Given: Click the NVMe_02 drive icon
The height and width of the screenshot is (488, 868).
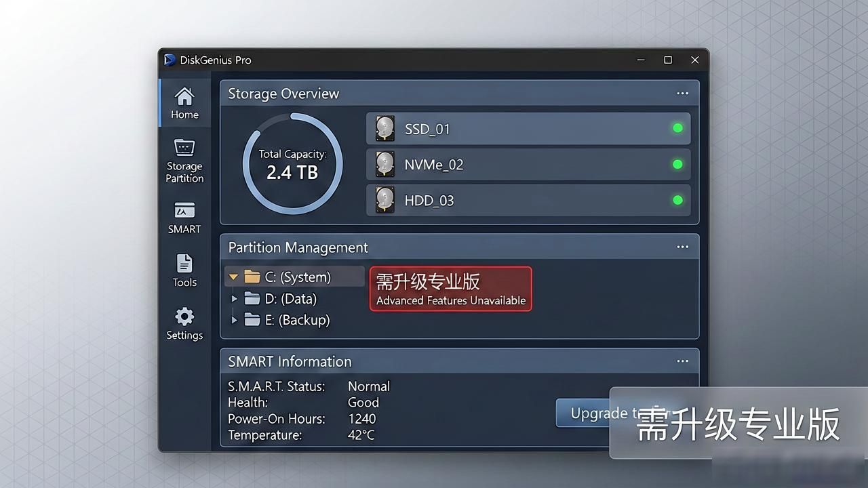Looking at the screenshot, I should click(385, 165).
